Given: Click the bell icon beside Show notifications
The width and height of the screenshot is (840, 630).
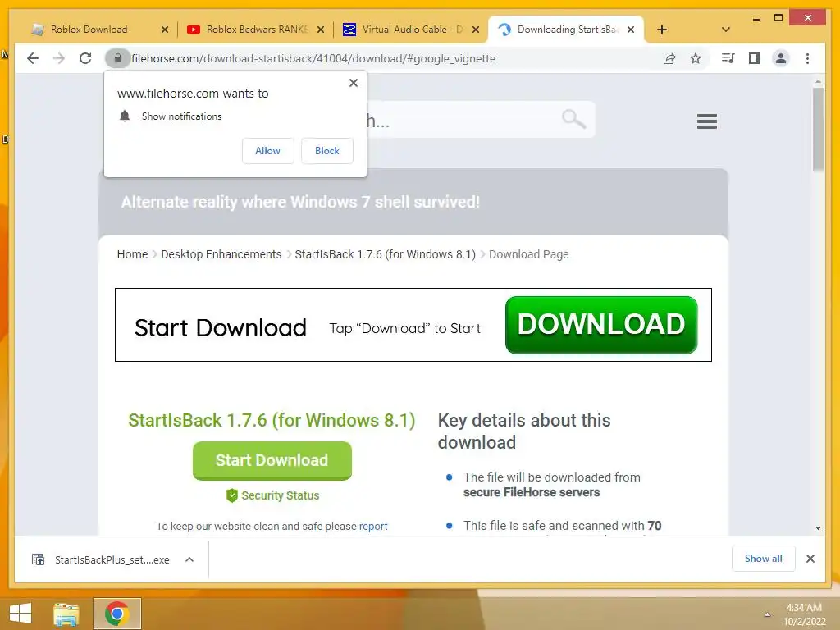Looking at the screenshot, I should pos(125,116).
